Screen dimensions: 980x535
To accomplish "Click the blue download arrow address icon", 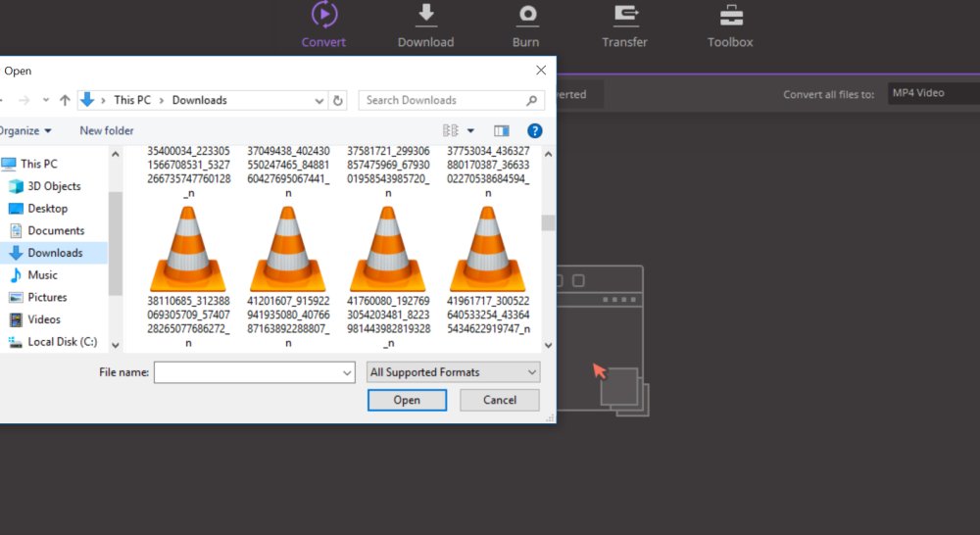I will [x=87, y=99].
